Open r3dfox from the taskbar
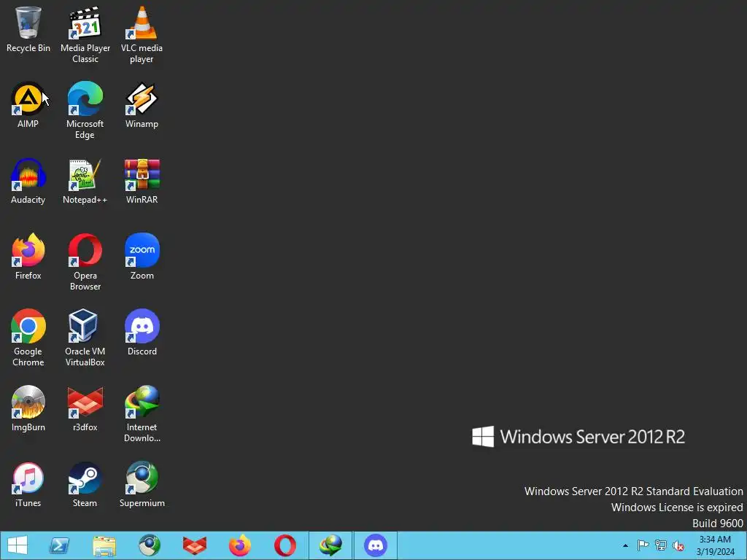This screenshot has width=747, height=560. (194, 545)
